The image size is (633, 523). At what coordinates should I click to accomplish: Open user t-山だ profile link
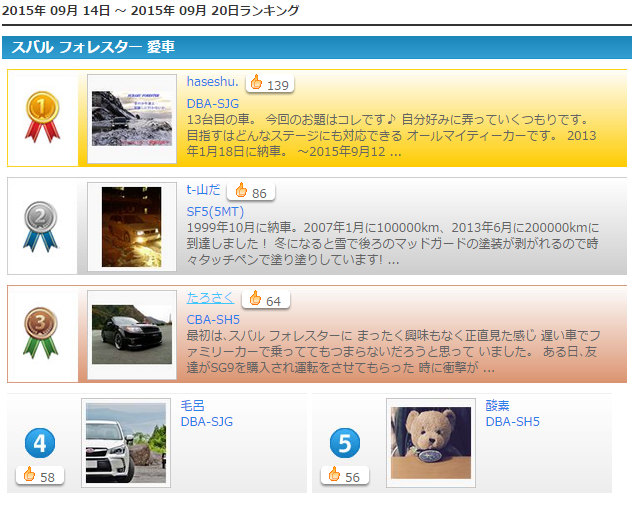(x=203, y=189)
